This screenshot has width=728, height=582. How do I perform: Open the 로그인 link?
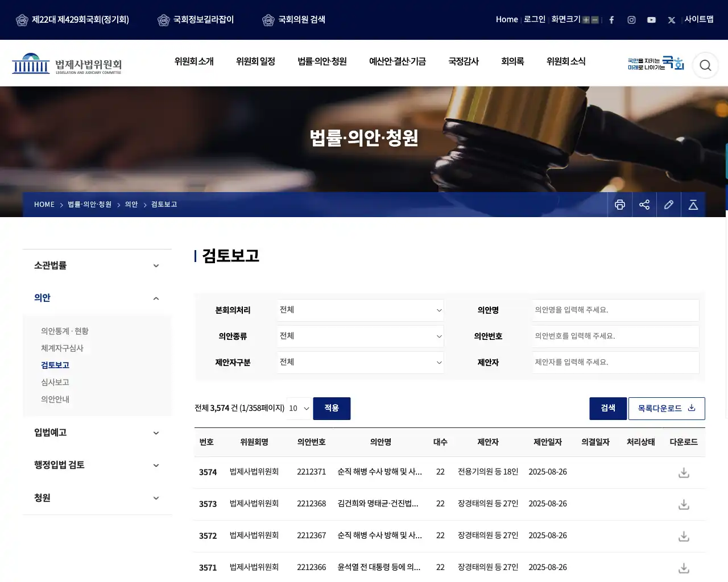(535, 19)
